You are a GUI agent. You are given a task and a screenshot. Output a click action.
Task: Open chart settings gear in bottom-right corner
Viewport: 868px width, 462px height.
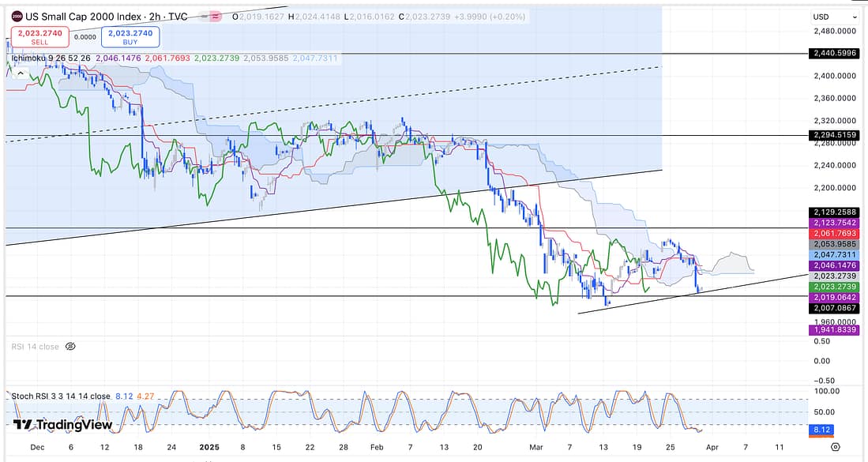pos(836,447)
